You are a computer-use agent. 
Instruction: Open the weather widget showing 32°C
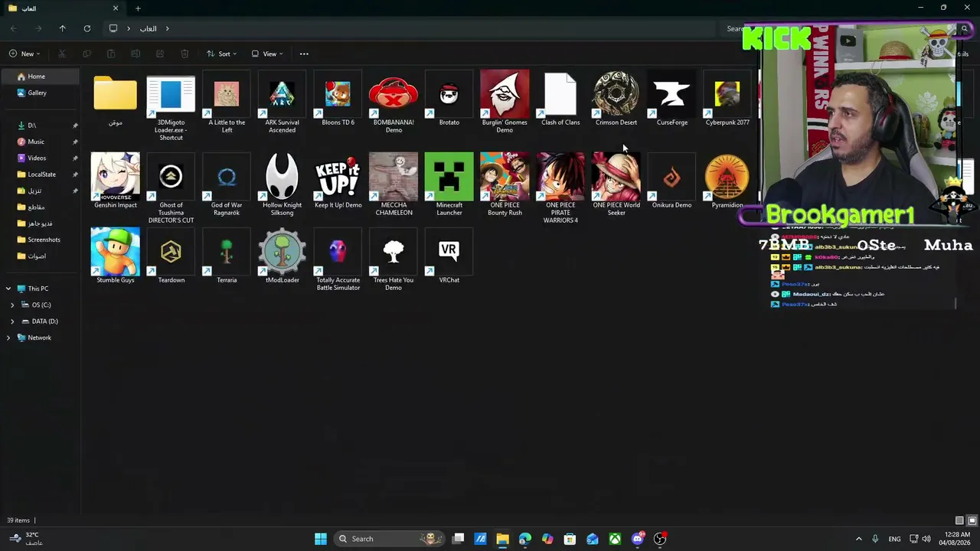pyautogui.click(x=26, y=539)
